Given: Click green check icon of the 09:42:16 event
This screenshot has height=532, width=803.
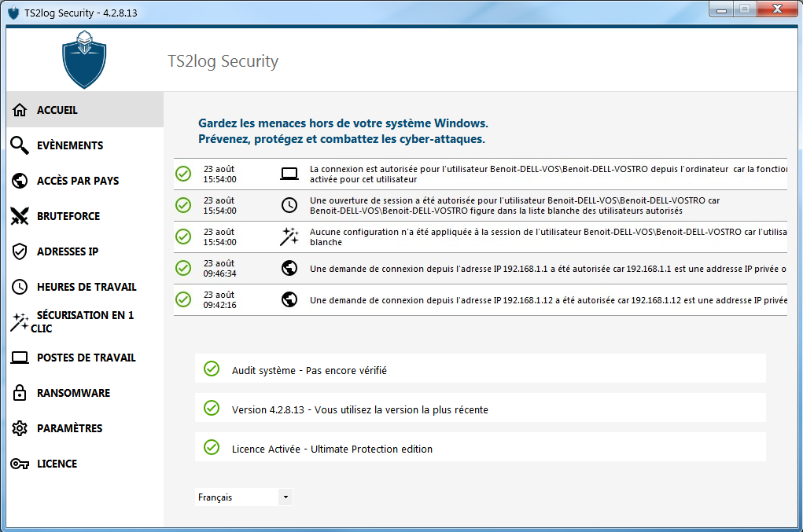Looking at the screenshot, I should click(x=183, y=299).
